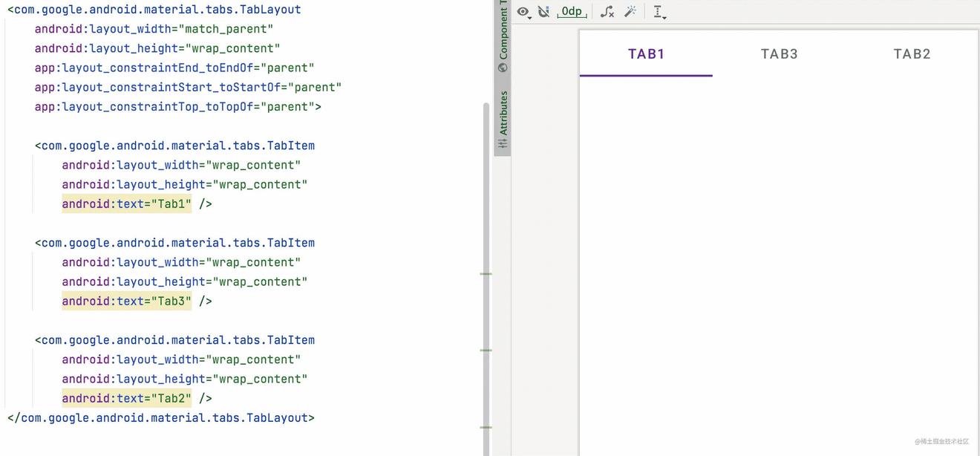
Task: Open the View Options eye menu
Action: point(524,12)
